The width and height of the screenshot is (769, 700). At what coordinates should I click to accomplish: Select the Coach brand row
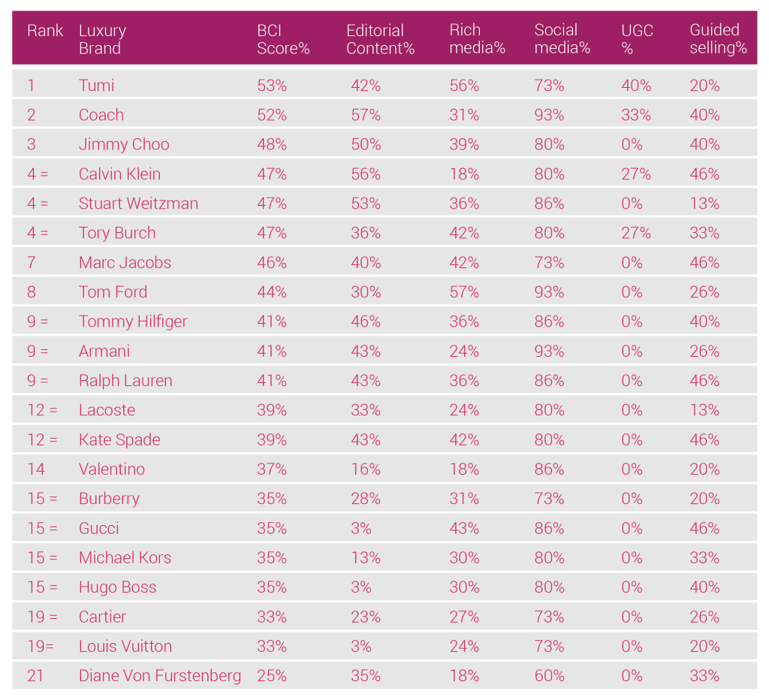(x=101, y=115)
